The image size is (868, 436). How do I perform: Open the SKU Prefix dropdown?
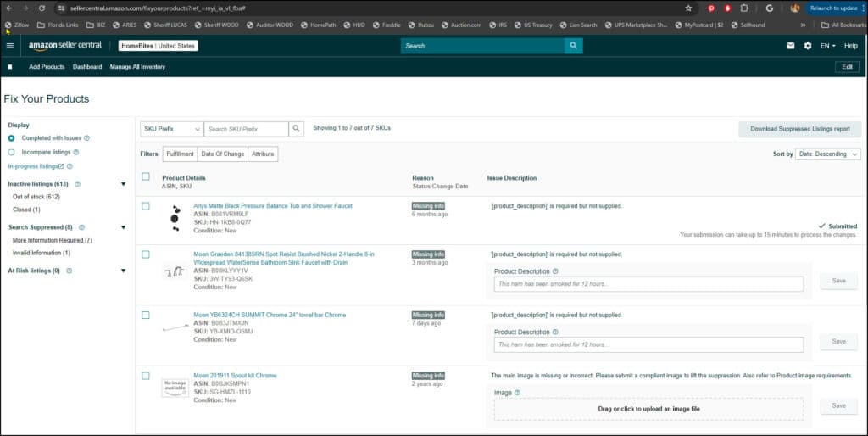click(171, 129)
